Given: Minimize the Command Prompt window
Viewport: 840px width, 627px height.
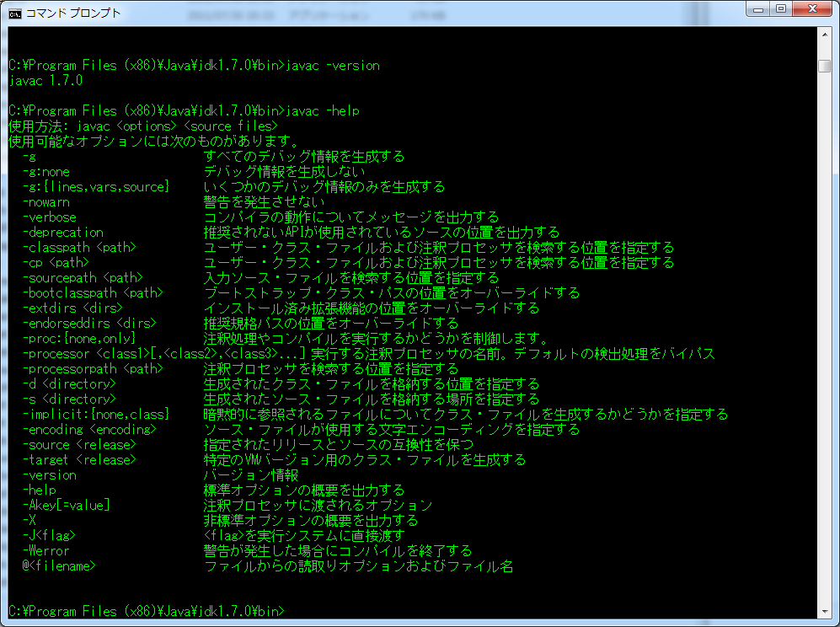Looking at the screenshot, I should (x=761, y=11).
